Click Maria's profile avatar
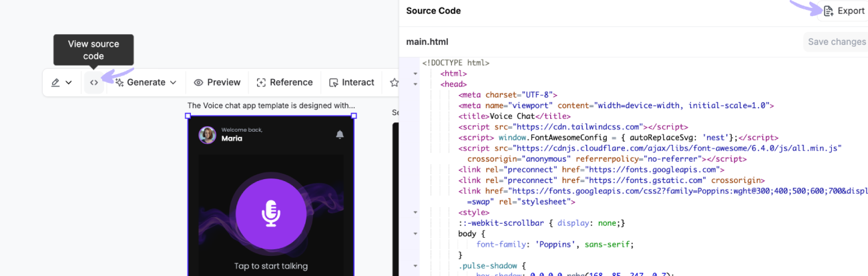Viewport: 868px width, 276px height. (207, 134)
